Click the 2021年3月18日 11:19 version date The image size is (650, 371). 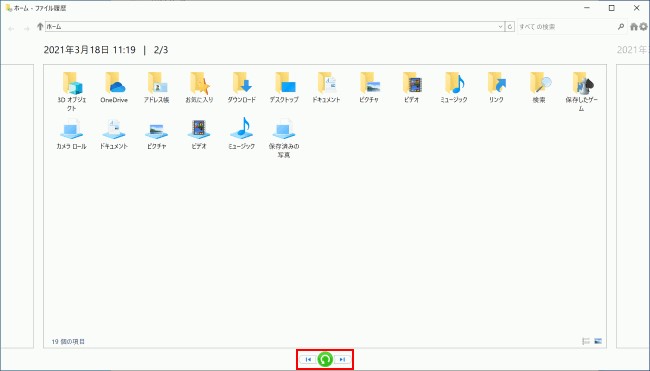[x=90, y=50]
